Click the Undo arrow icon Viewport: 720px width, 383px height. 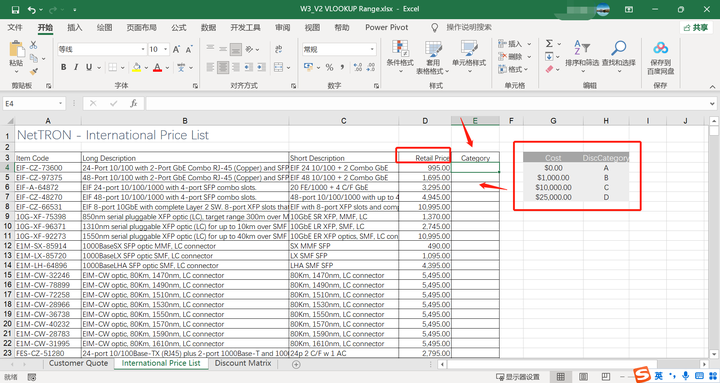[x=32, y=9]
